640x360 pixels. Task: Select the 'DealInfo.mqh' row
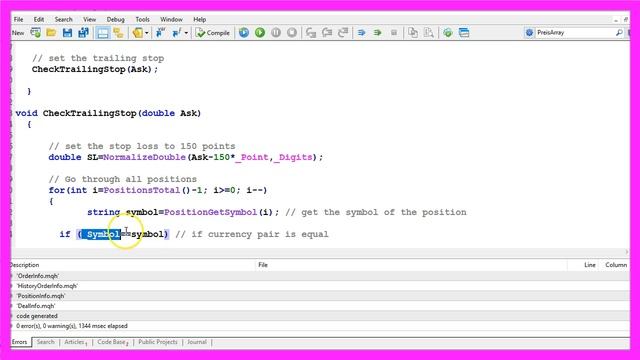320,306
